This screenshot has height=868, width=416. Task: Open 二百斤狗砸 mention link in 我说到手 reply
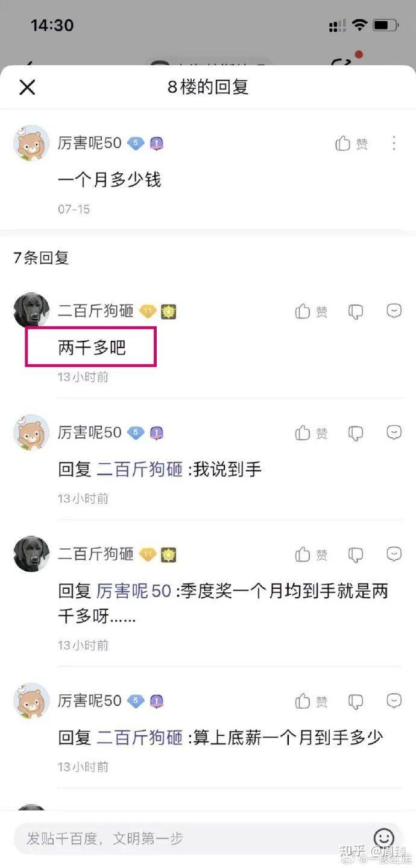[140, 470]
